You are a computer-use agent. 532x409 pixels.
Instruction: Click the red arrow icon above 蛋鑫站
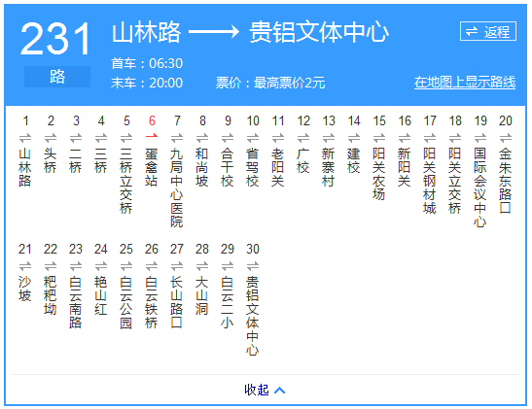tap(152, 136)
